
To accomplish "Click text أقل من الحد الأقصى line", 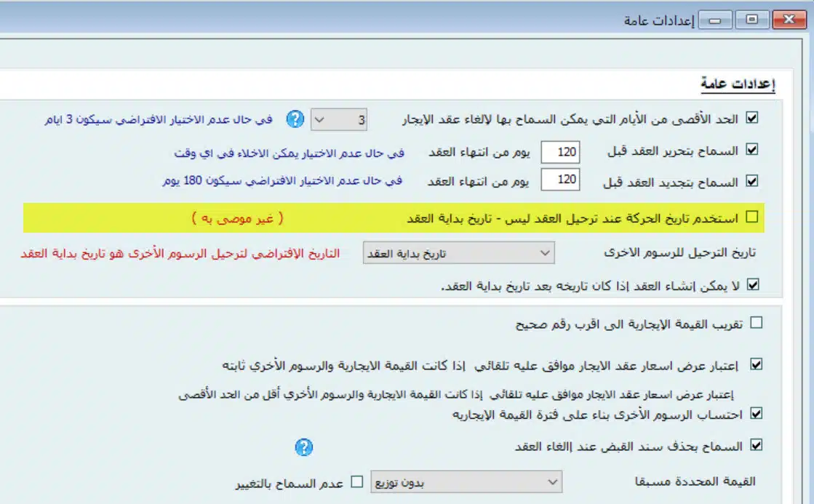I will 456,395.
